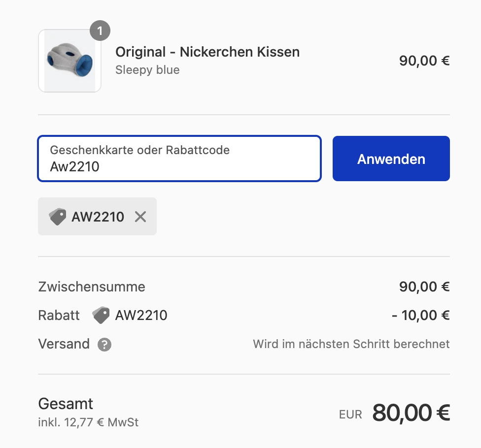Click the 90,00 € product price
The width and height of the screenshot is (481, 448).
424,61
